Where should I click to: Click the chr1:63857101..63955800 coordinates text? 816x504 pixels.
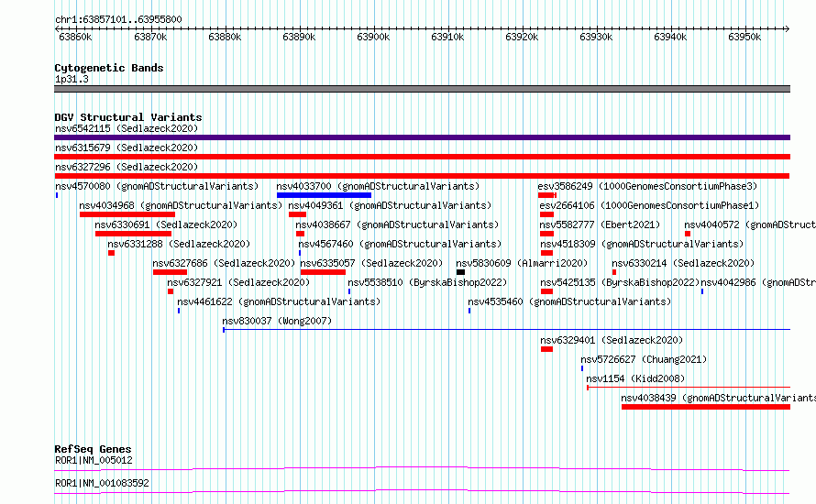118,20
